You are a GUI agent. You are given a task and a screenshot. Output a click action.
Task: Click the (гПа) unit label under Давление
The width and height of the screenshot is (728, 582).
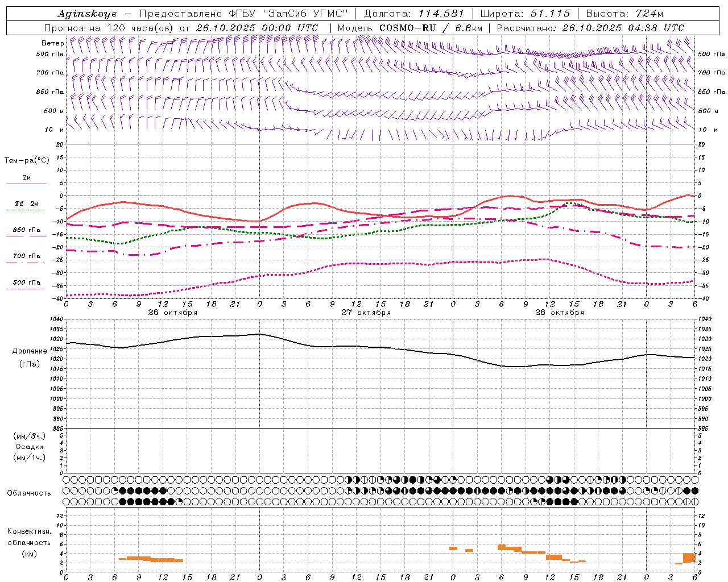tap(30, 364)
